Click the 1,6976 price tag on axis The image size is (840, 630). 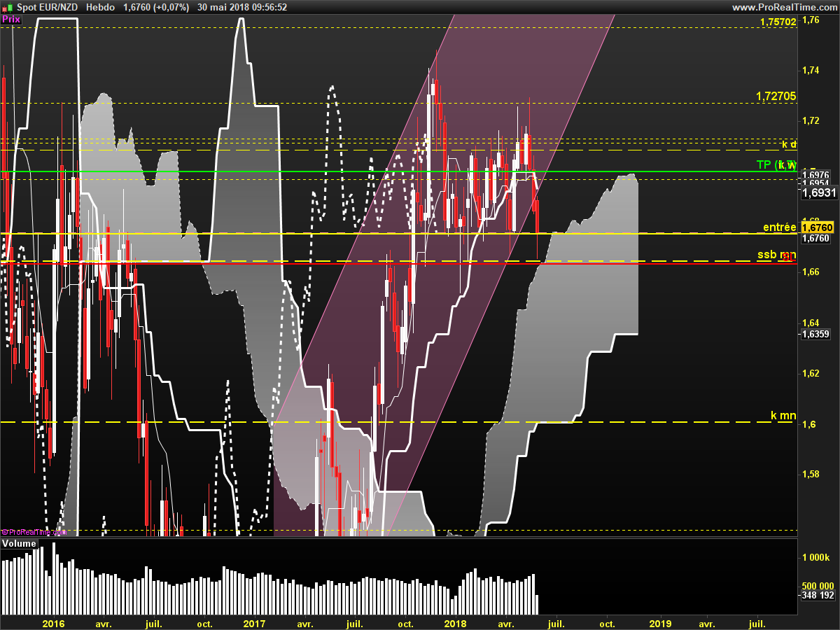(816, 174)
